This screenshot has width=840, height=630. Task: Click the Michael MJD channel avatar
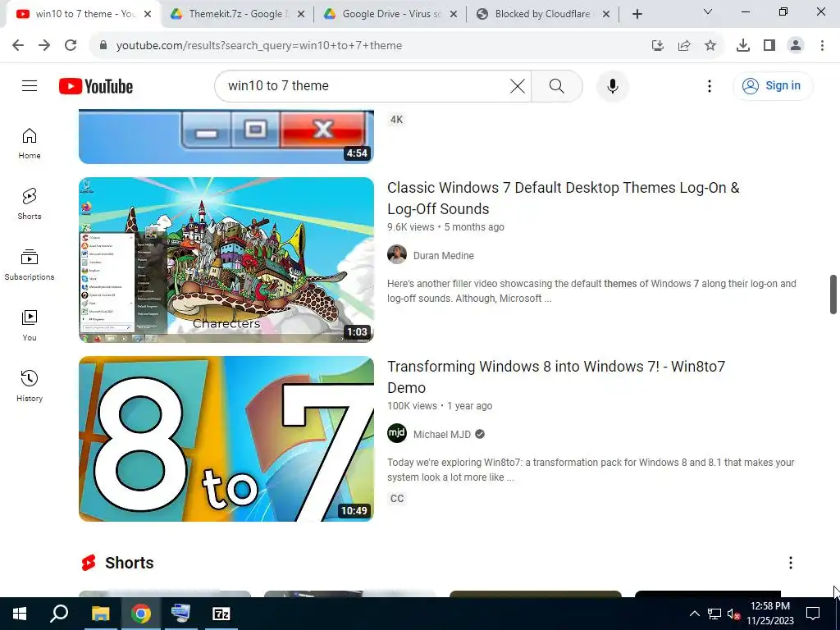pos(397,433)
